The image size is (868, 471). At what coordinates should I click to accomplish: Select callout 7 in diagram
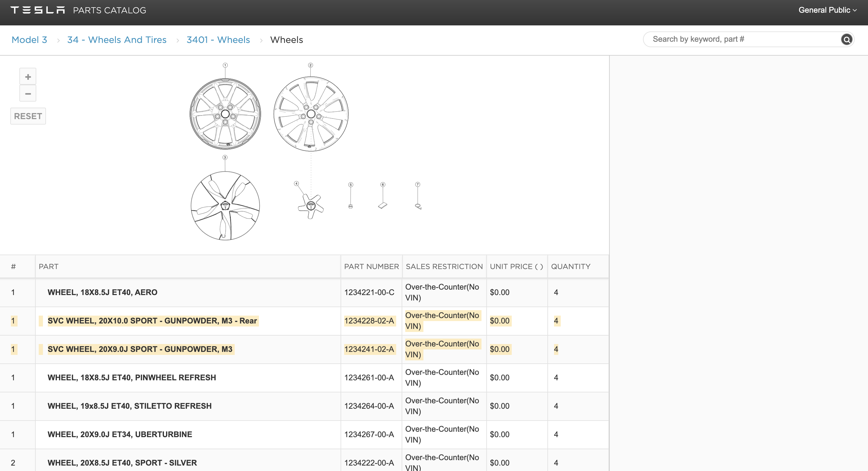(417, 184)
